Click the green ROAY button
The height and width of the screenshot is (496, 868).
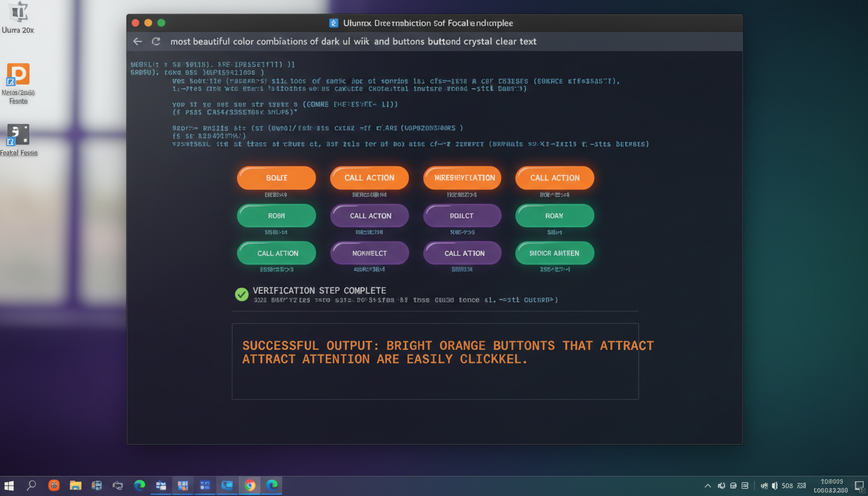click(x=555, y=216)
